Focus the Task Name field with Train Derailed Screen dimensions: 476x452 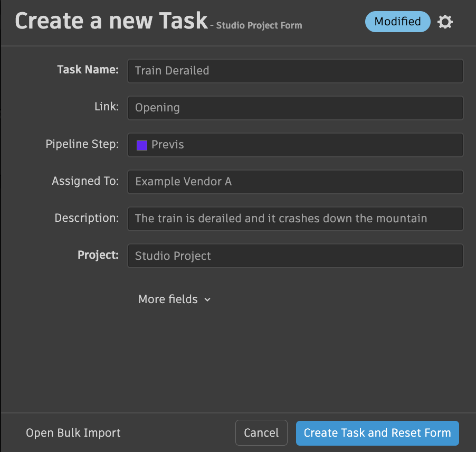(296, 71)
